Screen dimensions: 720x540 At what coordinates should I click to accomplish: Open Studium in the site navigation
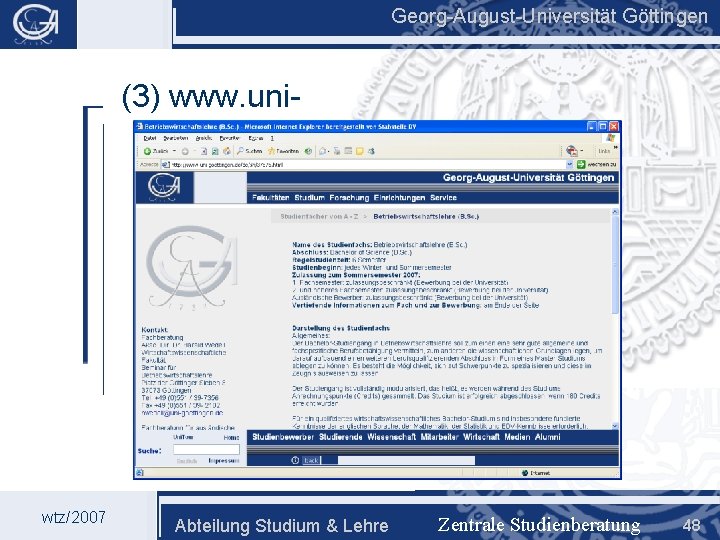(309, 198)
